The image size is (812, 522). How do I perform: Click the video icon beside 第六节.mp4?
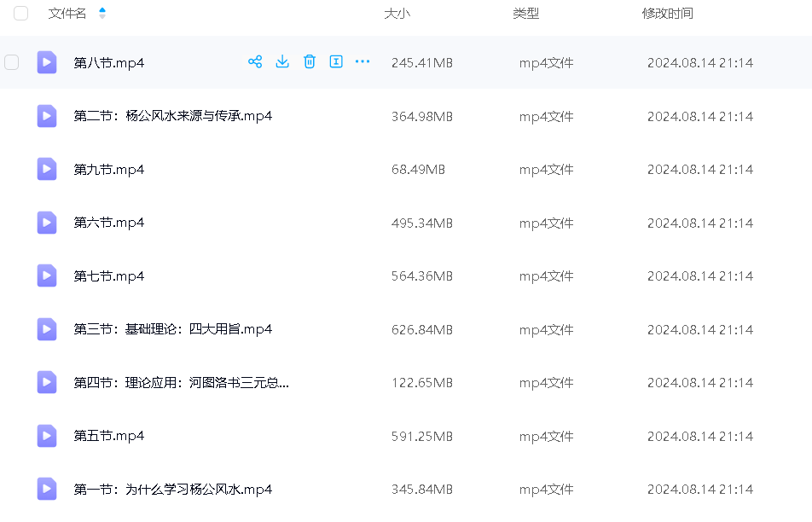click(47, 223)
